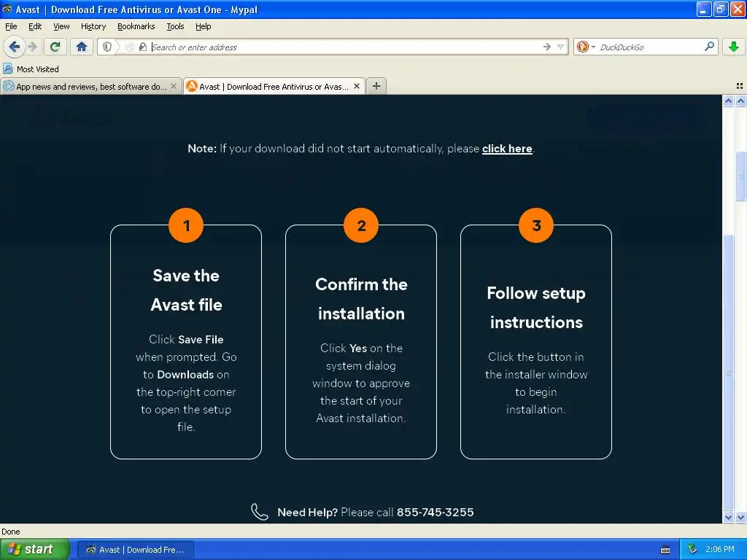Image resolution: width=747 pixels, height=560 pixels.
Task: Close the App news and reviews tab
Action: (x=174, y=86)
